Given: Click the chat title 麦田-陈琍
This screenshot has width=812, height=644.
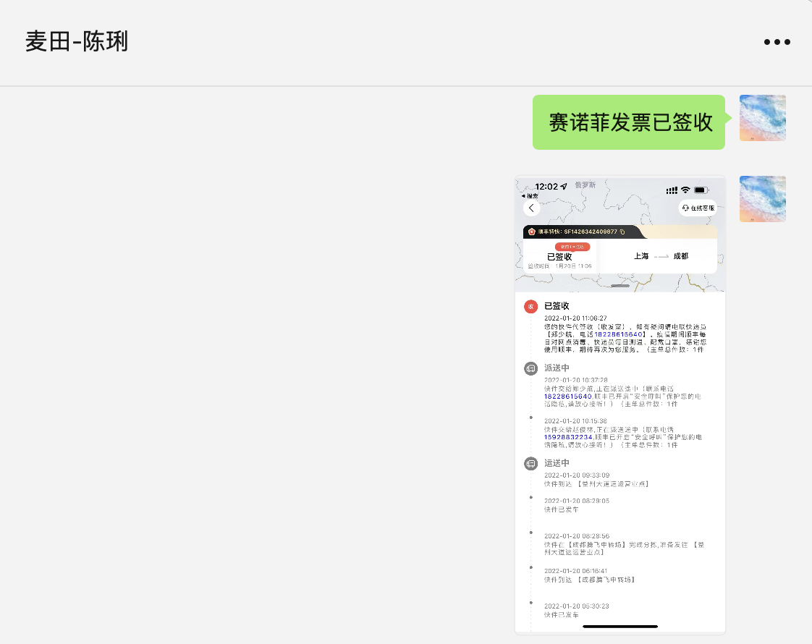Looking at the screenshot, I should click(x=77, y=42).
